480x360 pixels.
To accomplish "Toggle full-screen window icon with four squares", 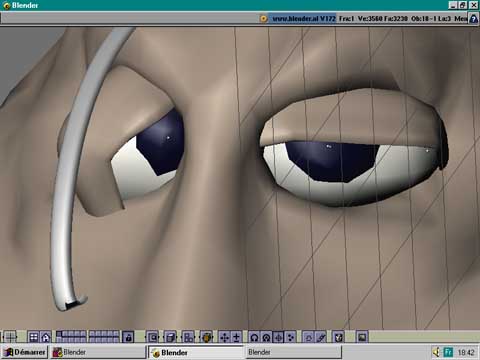I will click(33, 337).
